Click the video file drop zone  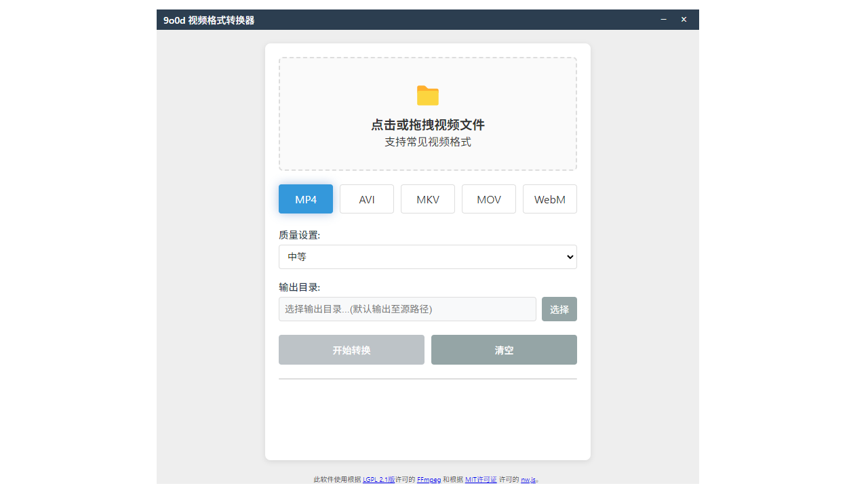pos(428,114)
